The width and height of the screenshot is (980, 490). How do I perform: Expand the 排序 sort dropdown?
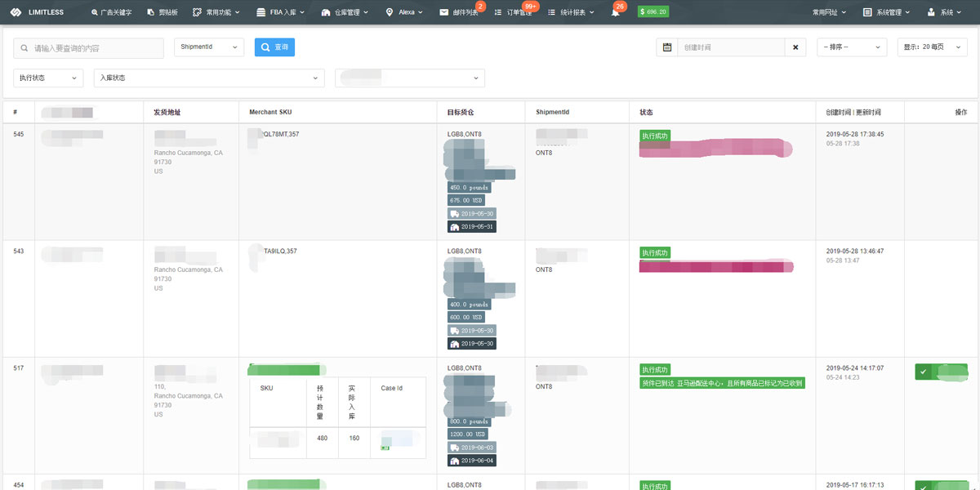(851, 47)
